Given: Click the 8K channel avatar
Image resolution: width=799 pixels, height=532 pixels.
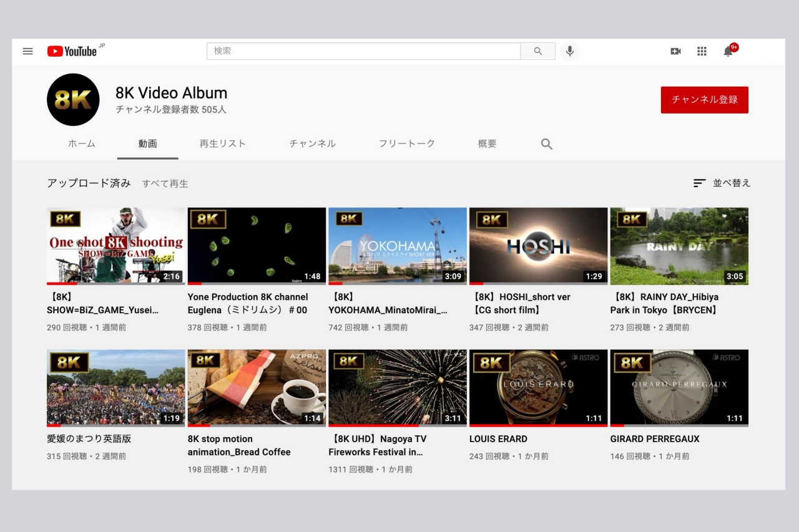Looking at the screenshot, I should pos(73,100).
